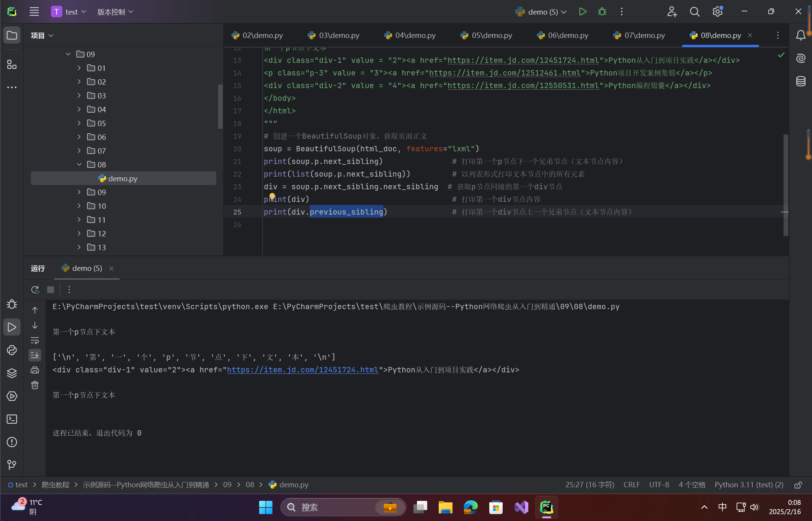Click breadcrumb 爬虫教程 in navigation bar
812x521 pixels.
coord(55,485)
